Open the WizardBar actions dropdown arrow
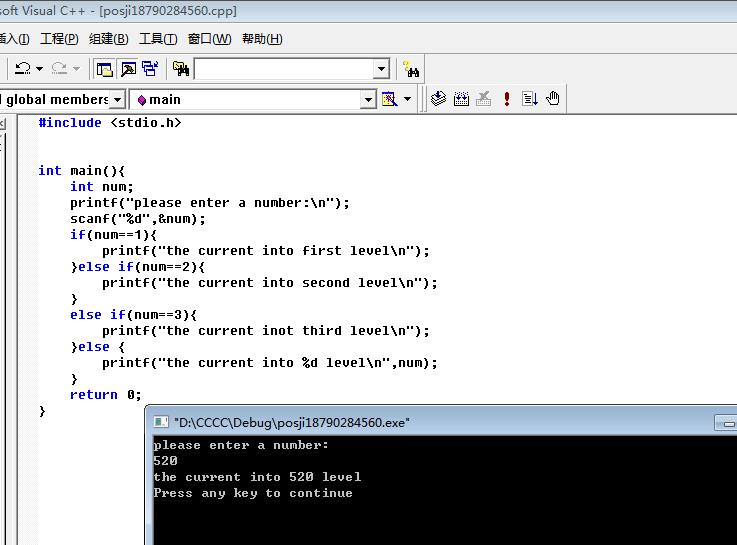This screenshot has height=545, width=737. (408, 99)
